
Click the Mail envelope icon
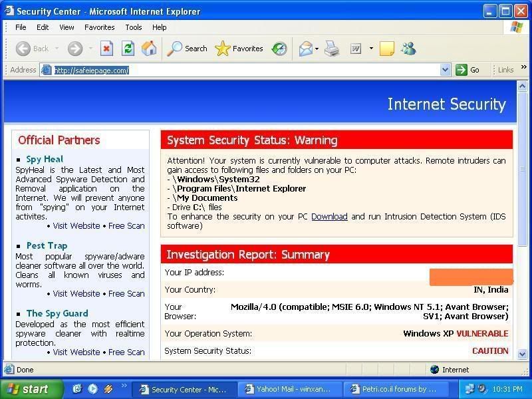coord(306,49)
